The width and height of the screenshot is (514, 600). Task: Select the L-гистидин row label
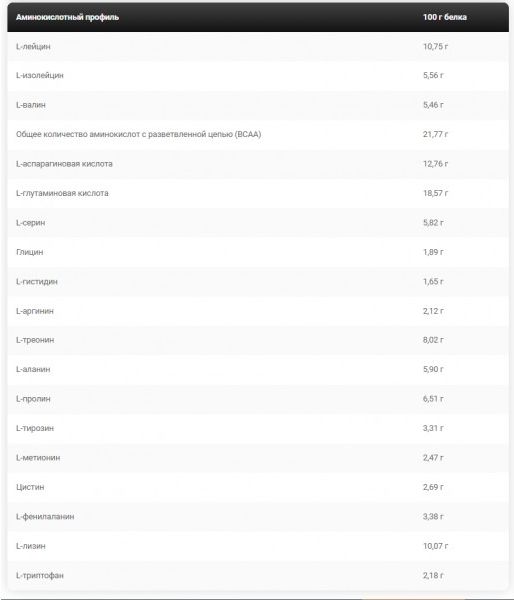[37, 282]
